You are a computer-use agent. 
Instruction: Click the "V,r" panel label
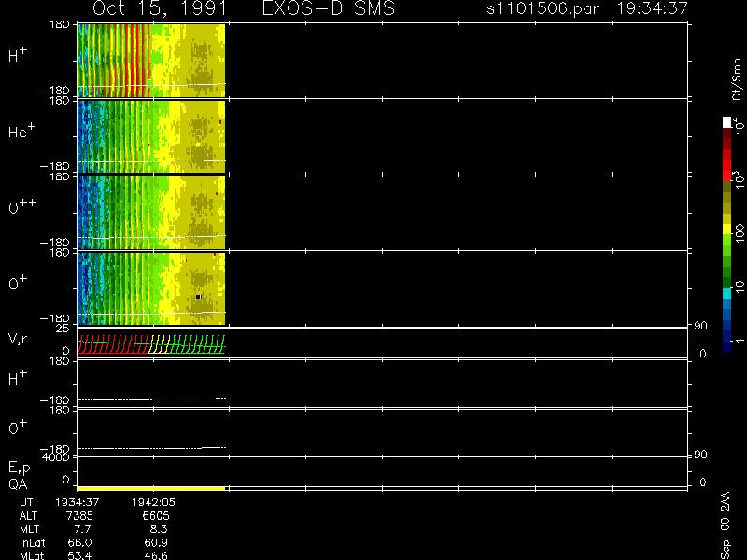(18, 339)
